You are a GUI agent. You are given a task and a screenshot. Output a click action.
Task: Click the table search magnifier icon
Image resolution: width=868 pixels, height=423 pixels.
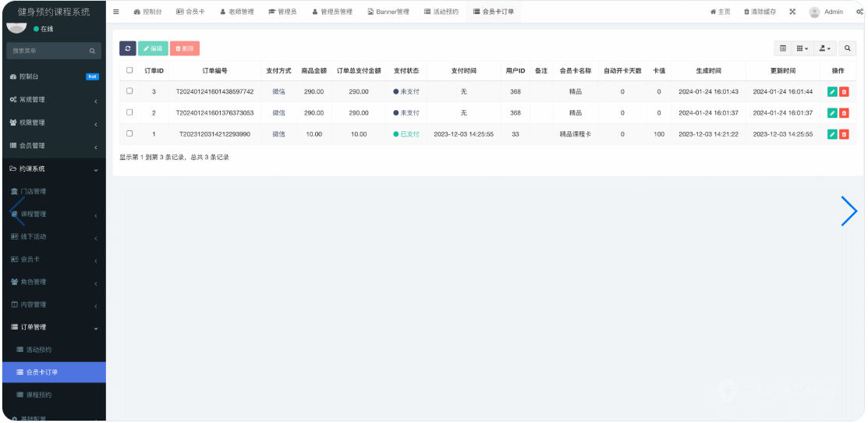click(x=849, y=48)
